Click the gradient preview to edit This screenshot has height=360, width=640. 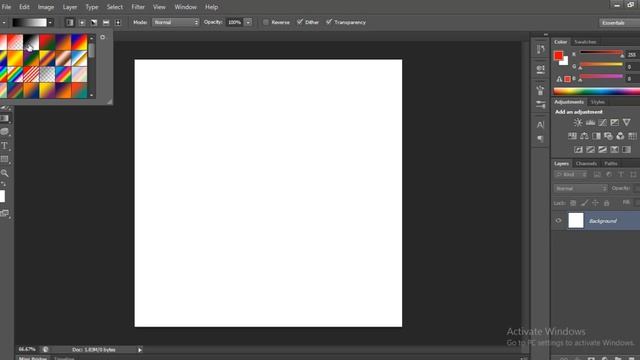(x=29, y=22)
